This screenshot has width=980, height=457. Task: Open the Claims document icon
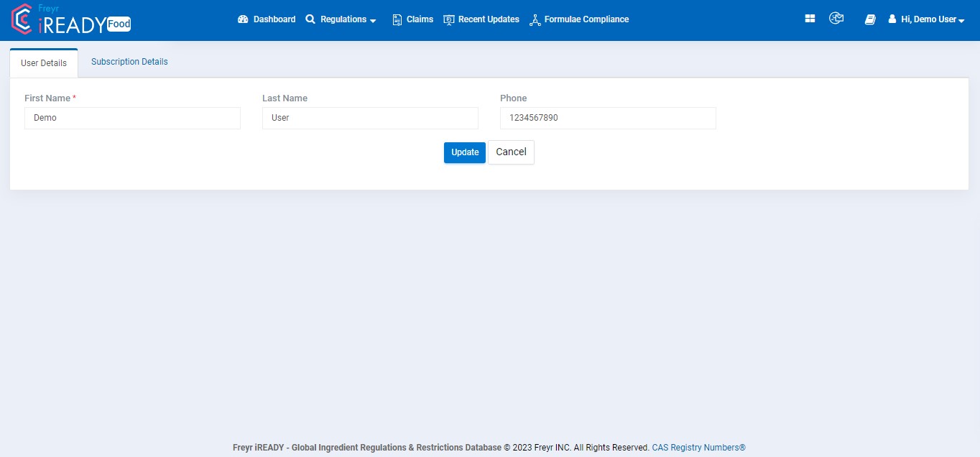(x=397, y=20)
